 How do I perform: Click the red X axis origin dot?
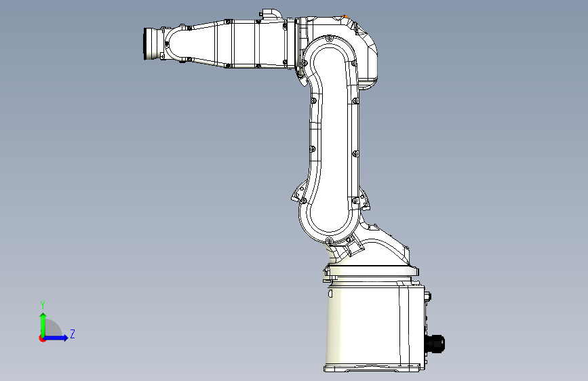[x=42, y=338]
